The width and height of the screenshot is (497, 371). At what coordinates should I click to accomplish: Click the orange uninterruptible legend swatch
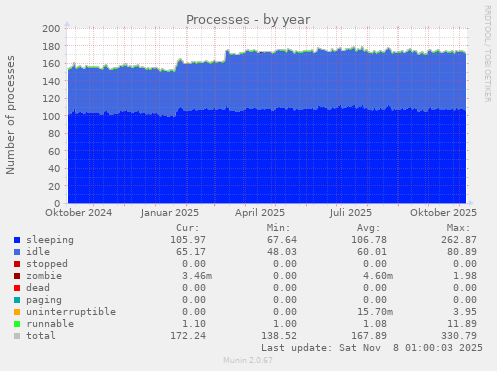tap(17, 312)
